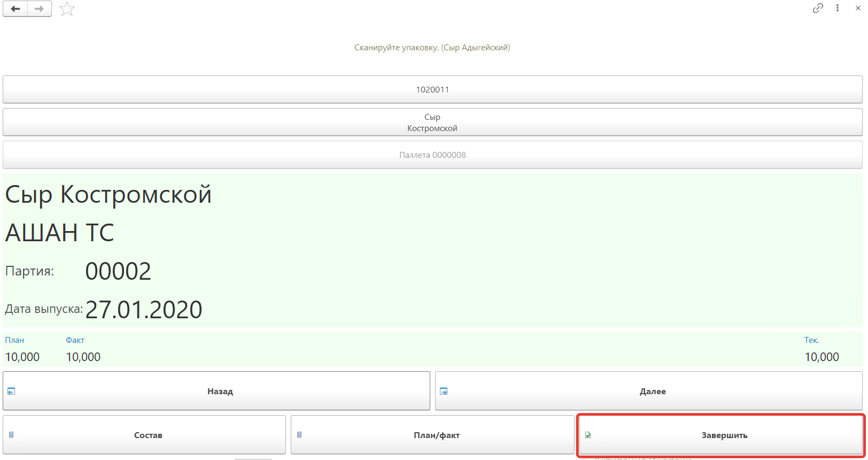Add page to favorites with star
This screenshot has height=460, width=868.
tap(67, 9)
